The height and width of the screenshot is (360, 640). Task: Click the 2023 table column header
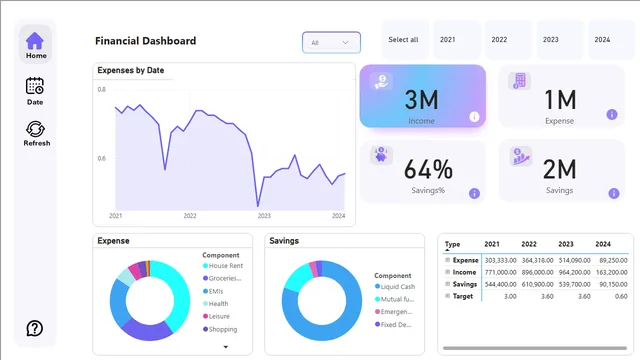point(566,244)
